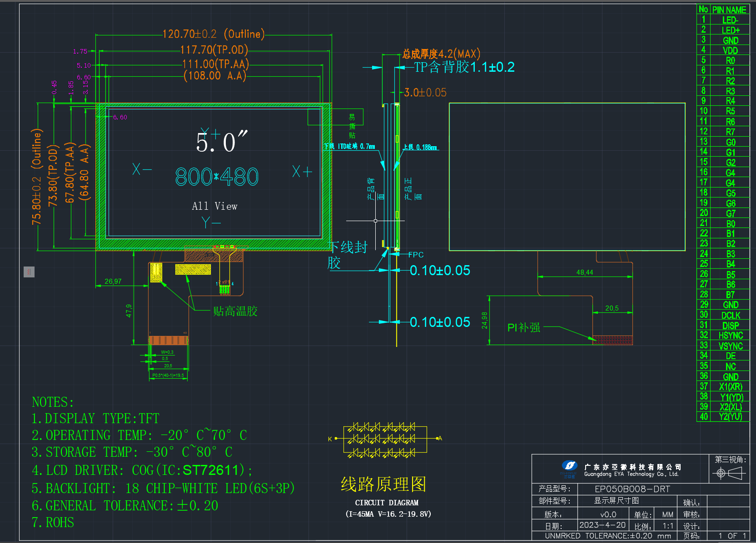
Task: Select the 117.70(TP.OD) dimension text
Action: tap(214, 49)
